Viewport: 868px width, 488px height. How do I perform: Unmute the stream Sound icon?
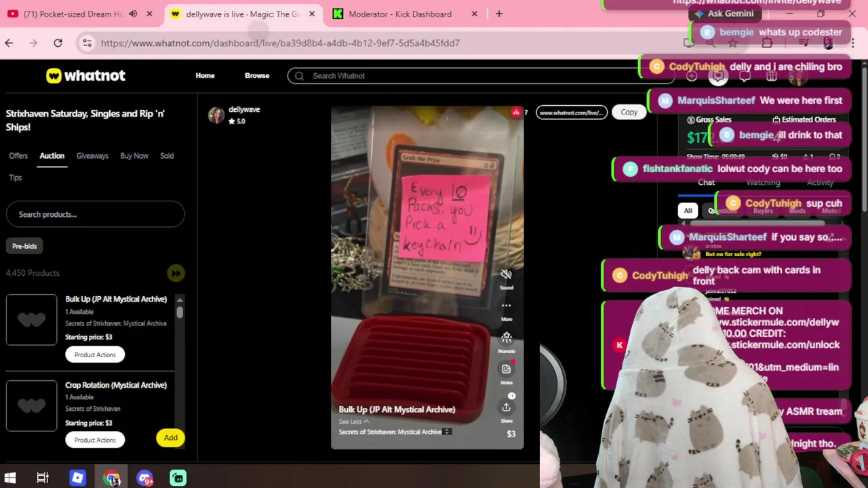(x=506, y=274)
